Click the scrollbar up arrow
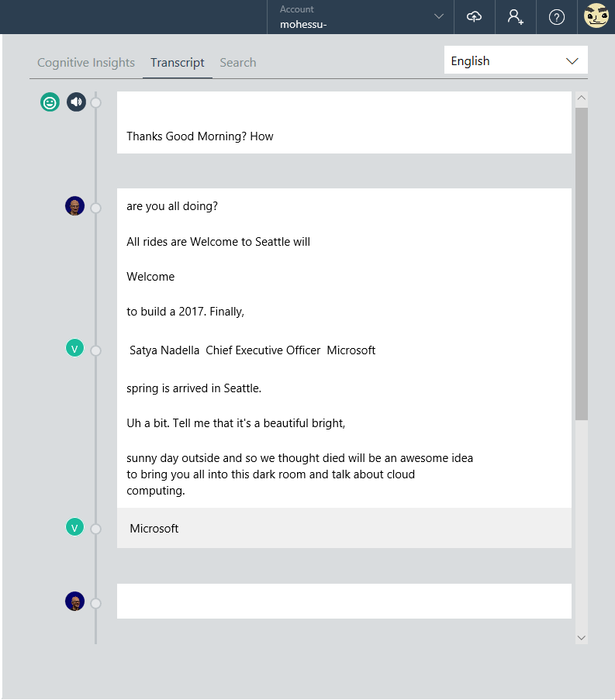Screen dimensions: 615x700 (x=581, y=98)
